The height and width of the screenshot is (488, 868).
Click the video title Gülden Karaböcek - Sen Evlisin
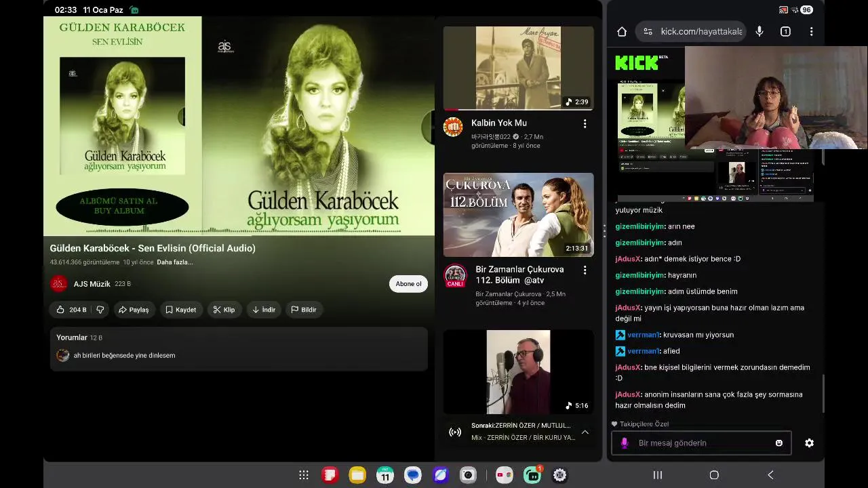click(153, 248)
